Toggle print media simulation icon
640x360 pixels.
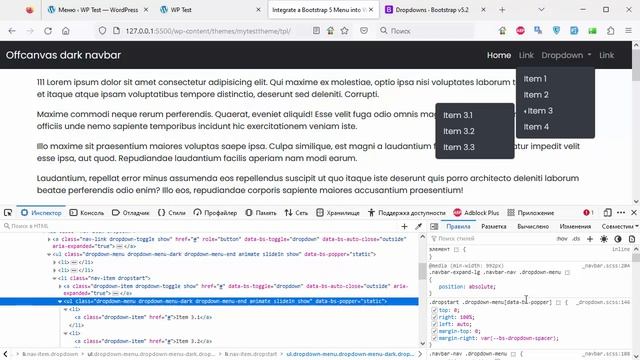pos(631,239)
